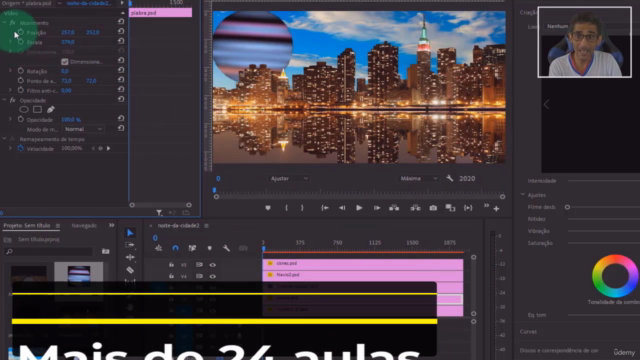The image size is (640, 360).
Task: Reset the Escala parameter
Action: point(121,41)
